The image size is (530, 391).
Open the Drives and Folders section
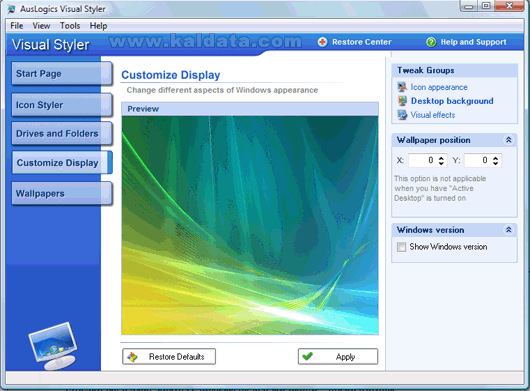(62, 133)
